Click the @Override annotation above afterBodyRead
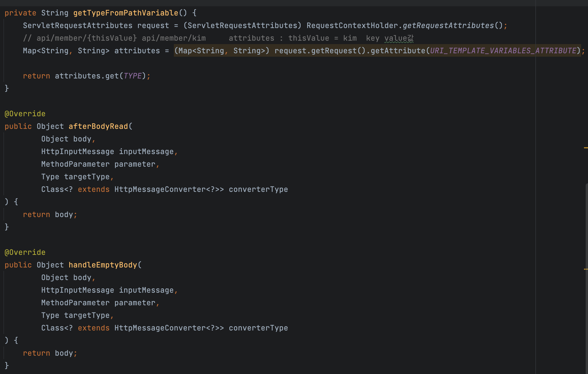The height and width of the screenshot is (374, 588). (25, 114)
